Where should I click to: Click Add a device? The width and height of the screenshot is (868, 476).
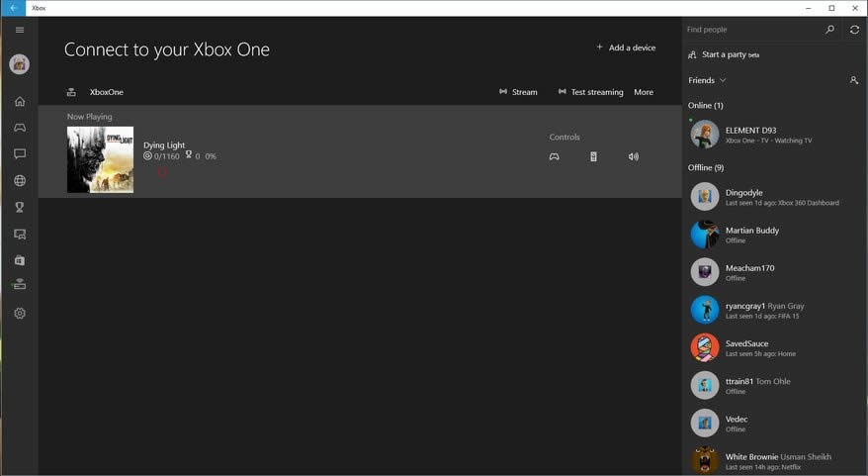626,48
